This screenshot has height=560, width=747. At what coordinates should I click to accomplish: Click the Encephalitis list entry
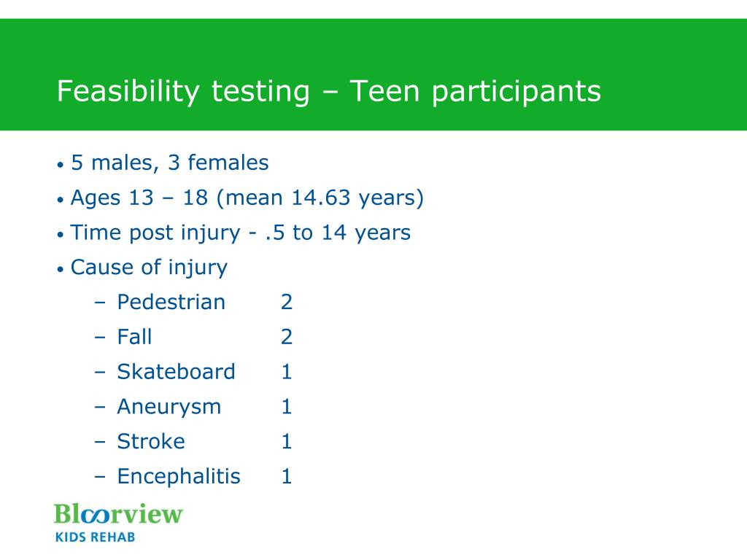179,476
